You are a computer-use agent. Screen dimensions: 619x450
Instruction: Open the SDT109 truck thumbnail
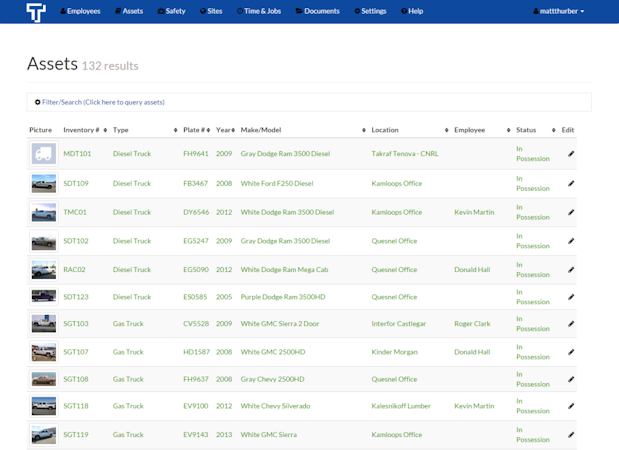click(44, 184)
